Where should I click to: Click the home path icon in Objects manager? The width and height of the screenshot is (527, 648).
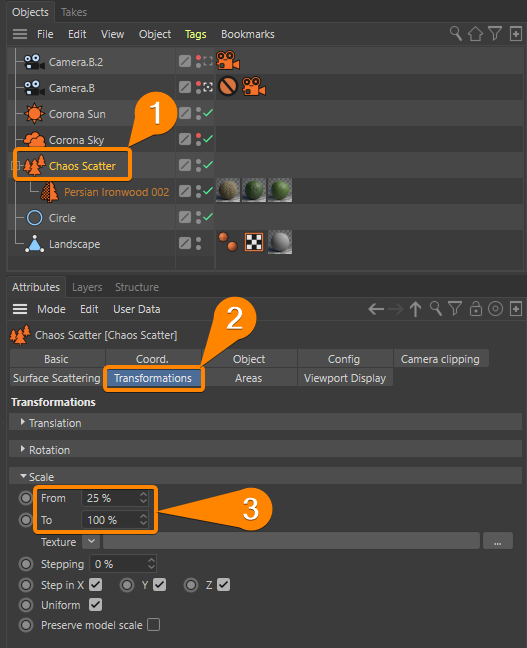click(x=475, y=33)
